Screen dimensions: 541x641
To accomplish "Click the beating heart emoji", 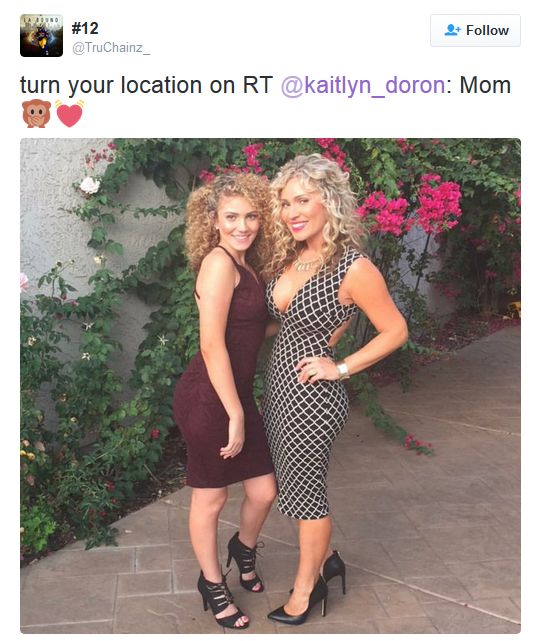I will (x=70, y=114).
